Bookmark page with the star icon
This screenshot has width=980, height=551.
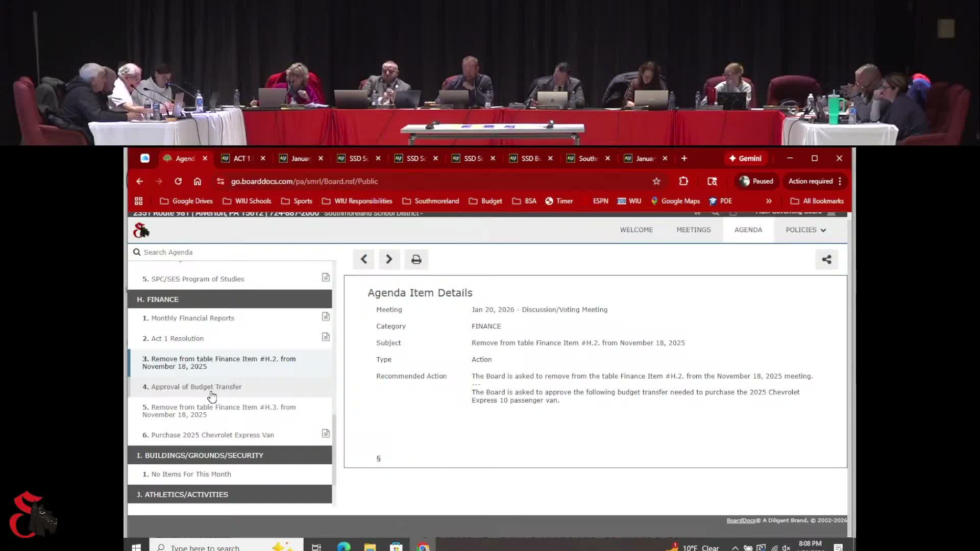(656, 181)
